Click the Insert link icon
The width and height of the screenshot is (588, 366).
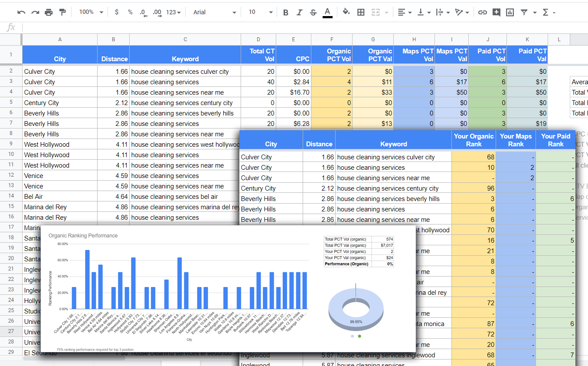[x=482, y=12]
